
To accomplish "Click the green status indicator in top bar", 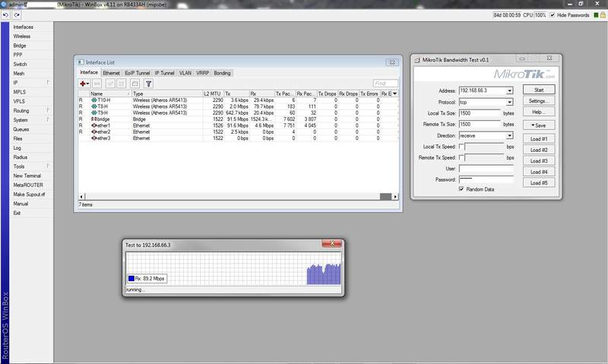I will coord(596,15).
